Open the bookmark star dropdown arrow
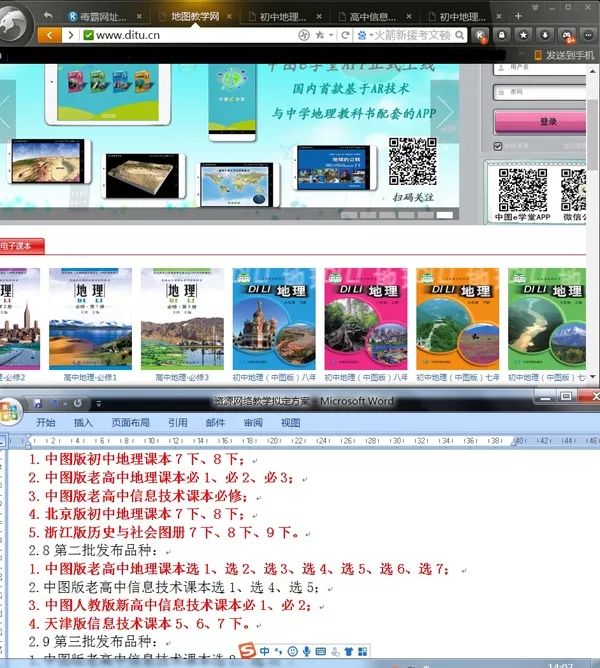Screen dimensions: 600x668 click(331, 35)
